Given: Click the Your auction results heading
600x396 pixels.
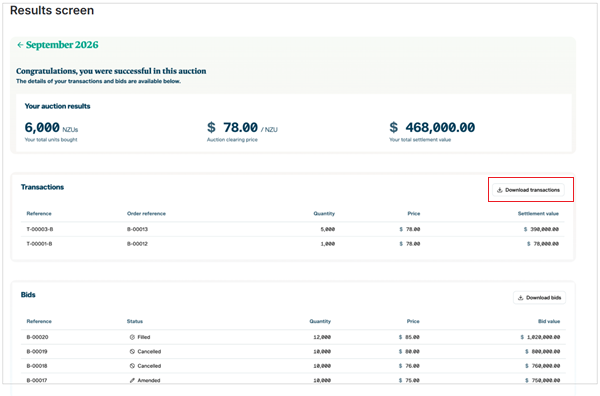Looking at the screenshot, I should click(57, 106).
